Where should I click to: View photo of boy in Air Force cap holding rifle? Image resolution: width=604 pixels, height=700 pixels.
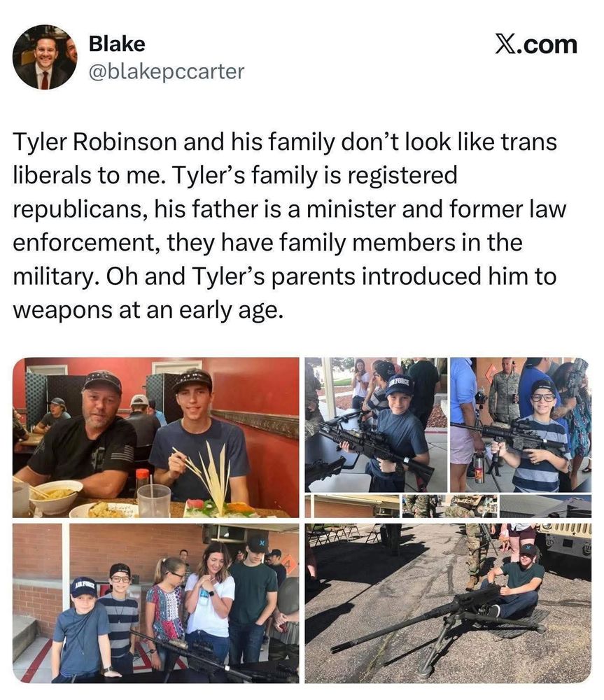[x=376, y=425]
